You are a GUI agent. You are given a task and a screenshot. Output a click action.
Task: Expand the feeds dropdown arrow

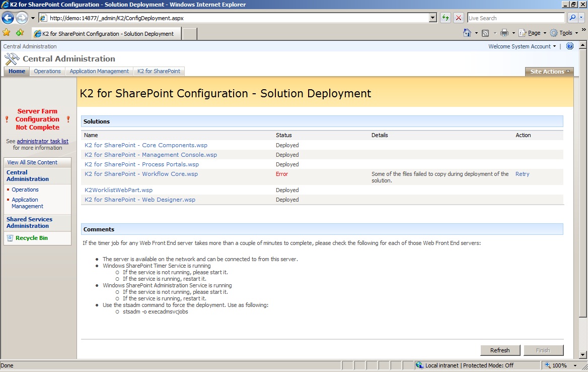click(495, 33)
